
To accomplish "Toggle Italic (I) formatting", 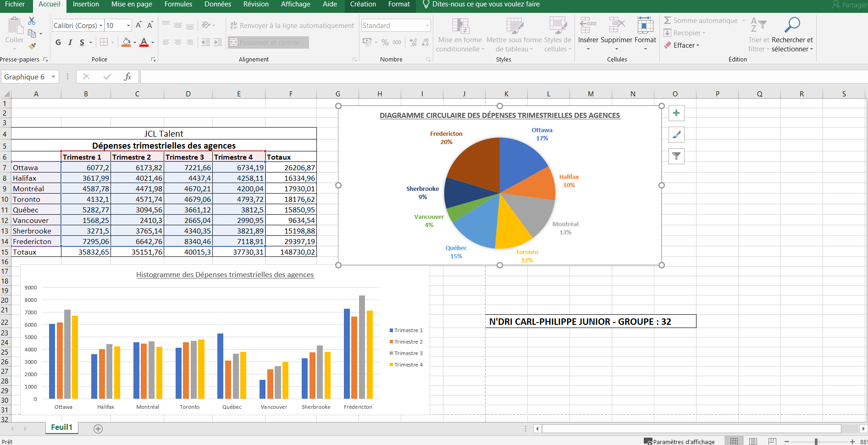I will [70, 43].
